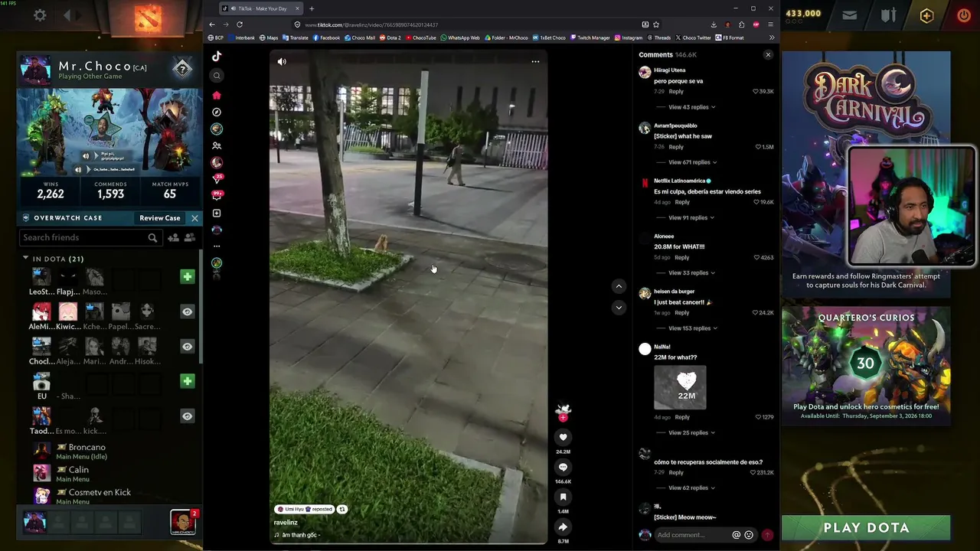Screen dimensions: 980x551
Task: Like Netflix Latinoamérica's comment
Action: [x=756, y=202]
